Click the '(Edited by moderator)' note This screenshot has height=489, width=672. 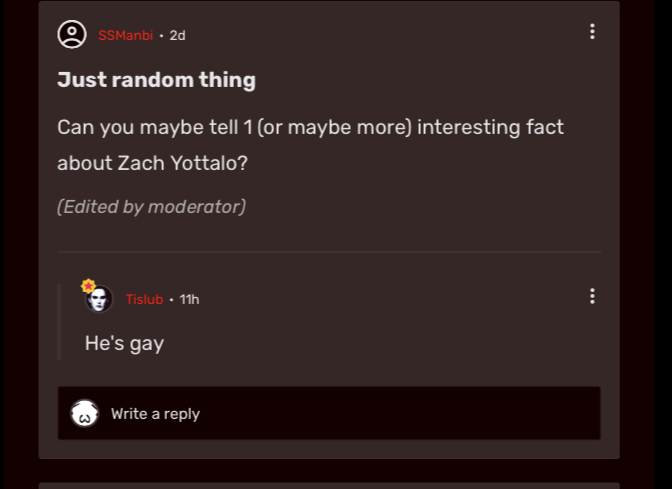click(151, 207)
